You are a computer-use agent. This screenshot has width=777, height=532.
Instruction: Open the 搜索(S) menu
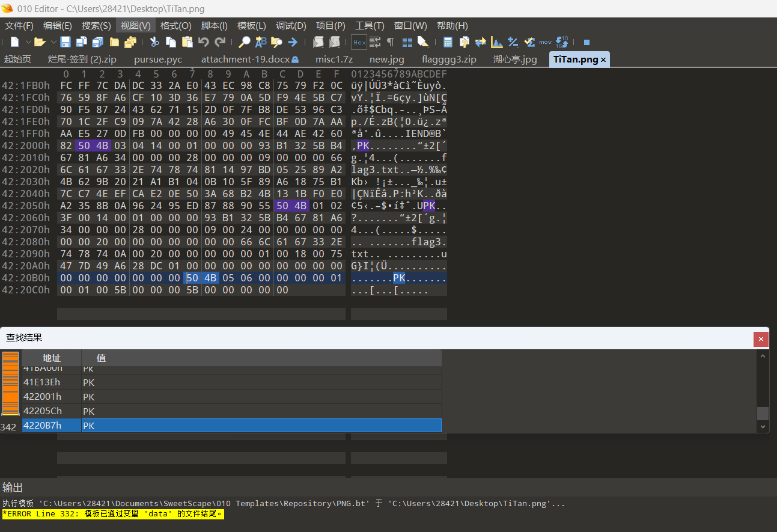point(96,26)
